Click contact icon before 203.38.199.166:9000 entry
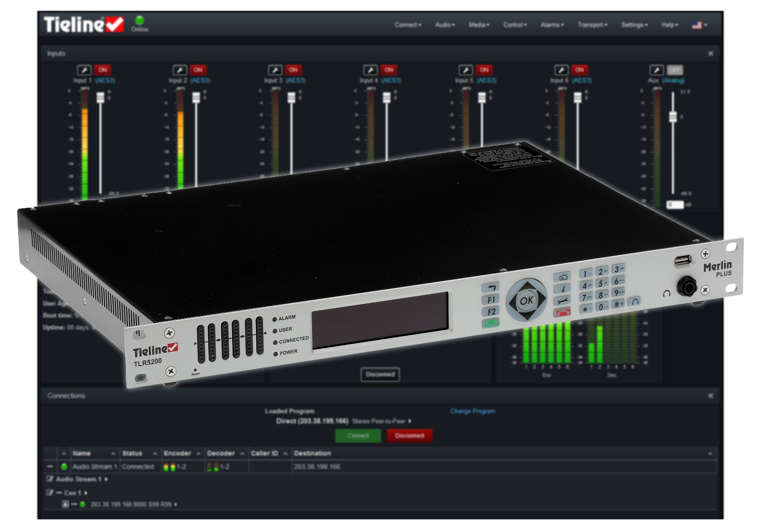This screenshot has height=532, width=761. [65, 504]
